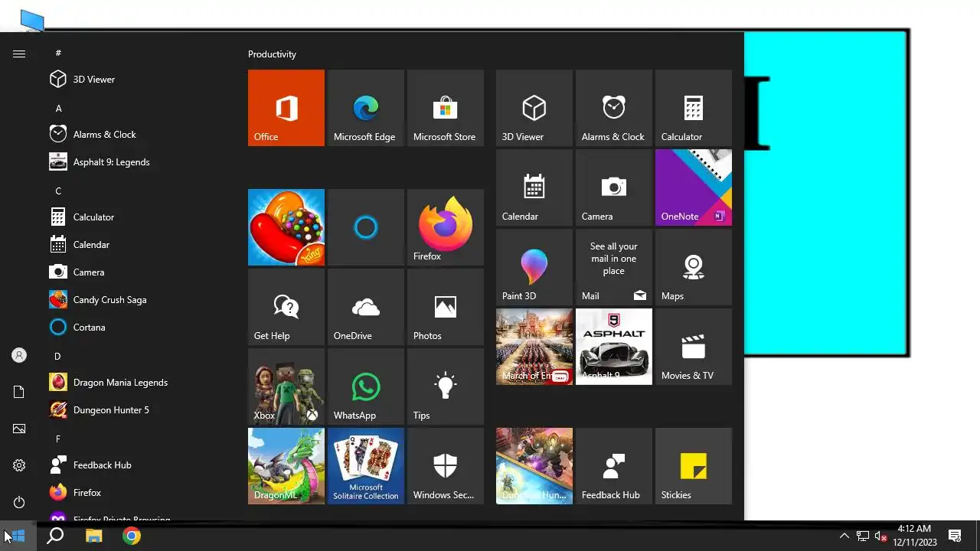The image size is (980, 551).
Task: Launch the Xbox tile
Action: pyautogui.click(x=286, y=386)
